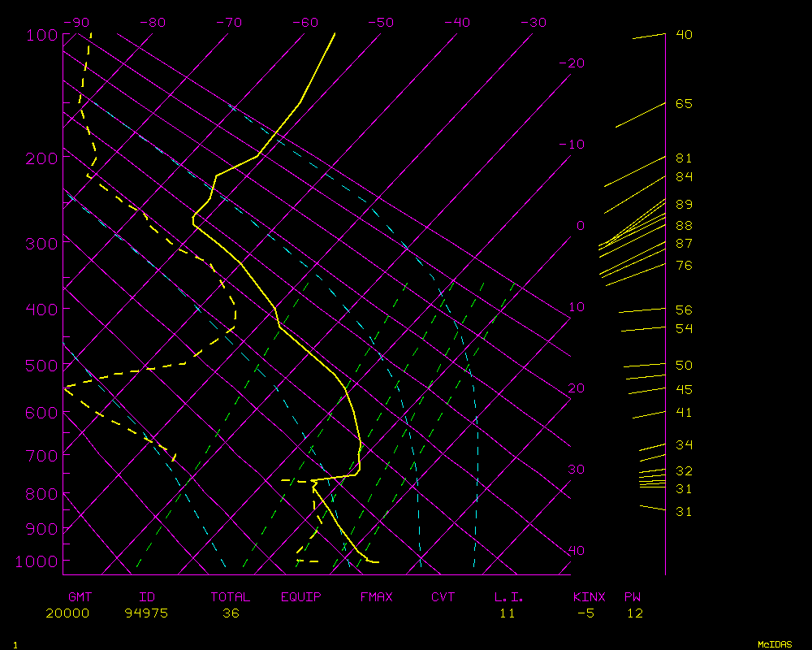This screenshot has height=650, width=812.
Task: Click the 100 pressure level label
Action: [x=41, y=35]
